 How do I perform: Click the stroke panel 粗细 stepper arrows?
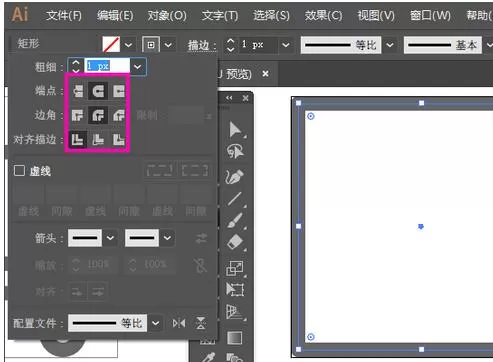point(76,66)
